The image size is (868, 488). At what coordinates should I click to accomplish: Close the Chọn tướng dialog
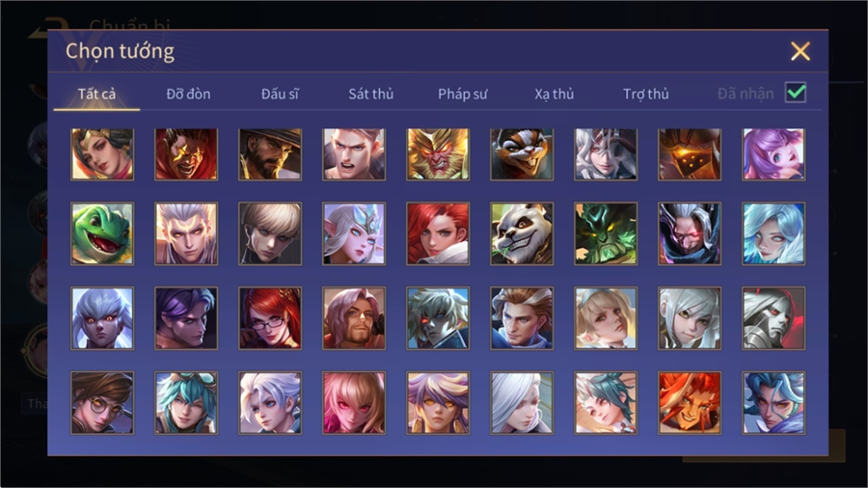(x=800, y=51)
